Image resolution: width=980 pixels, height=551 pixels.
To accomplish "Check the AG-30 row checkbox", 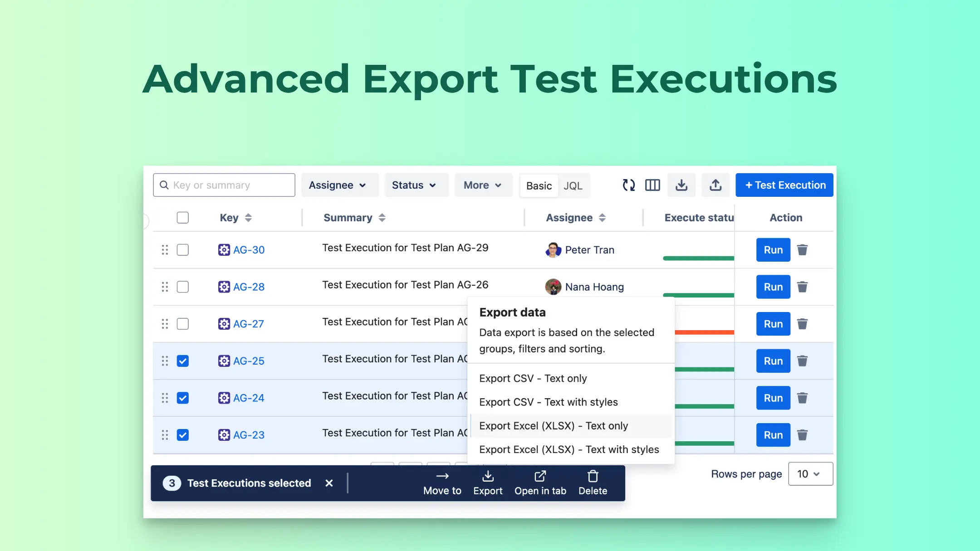I will 183,250.
